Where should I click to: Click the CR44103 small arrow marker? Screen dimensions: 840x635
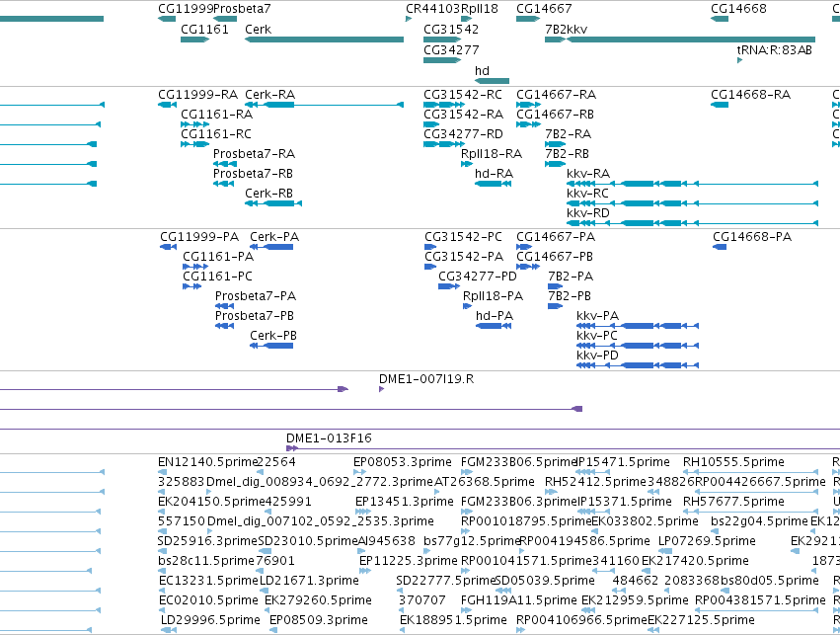409,19
